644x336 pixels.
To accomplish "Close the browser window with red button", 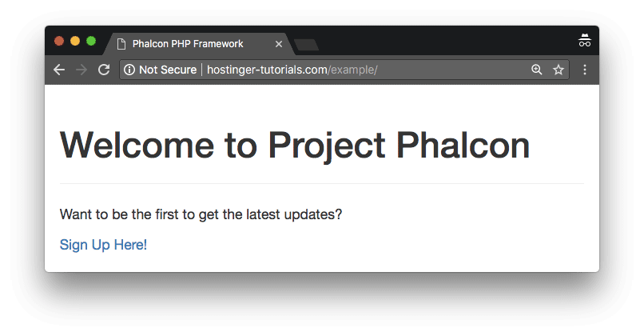I will pyautogui.click(x=59, y=41).
